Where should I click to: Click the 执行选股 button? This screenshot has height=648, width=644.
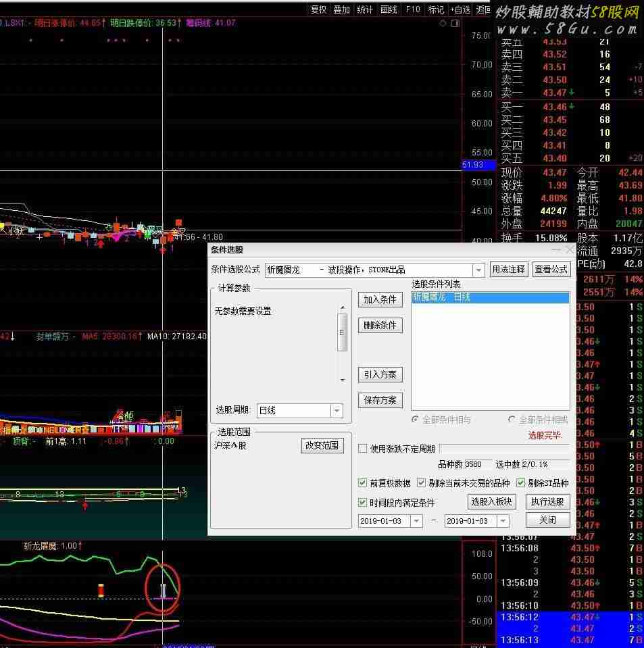[547, 501]
